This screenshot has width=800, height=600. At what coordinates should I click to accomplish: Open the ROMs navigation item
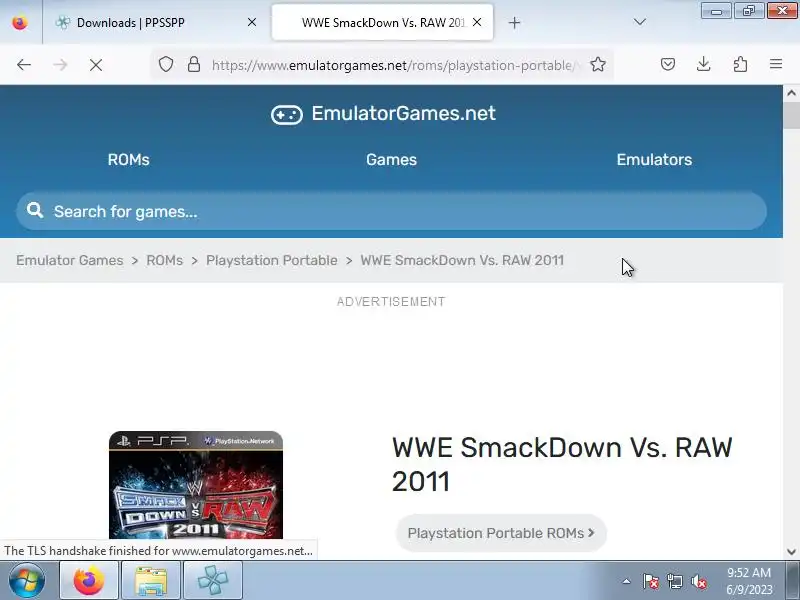coord(129,160)
